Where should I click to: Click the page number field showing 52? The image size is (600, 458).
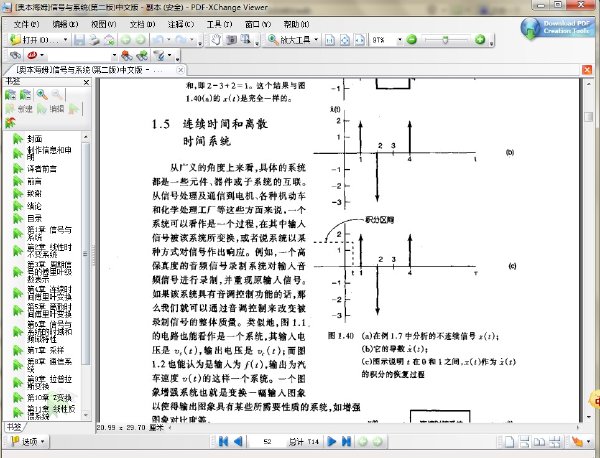point(267,442)
